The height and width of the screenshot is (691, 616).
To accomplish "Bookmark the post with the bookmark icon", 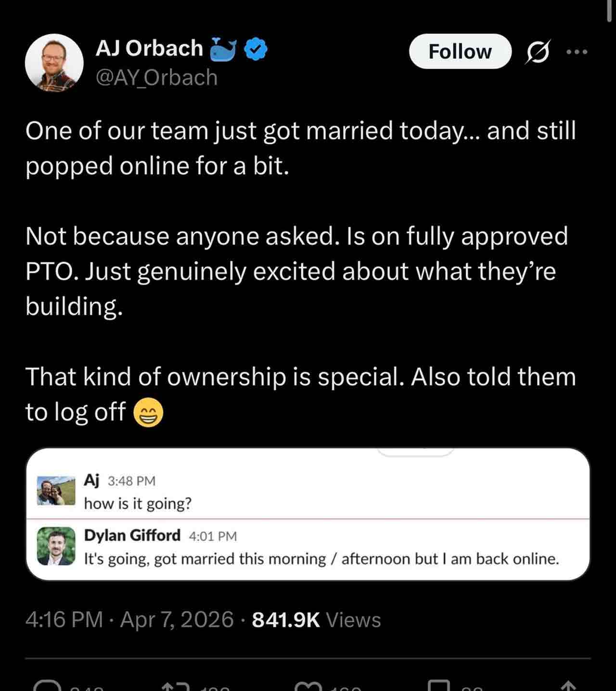I will [x=439, y=687].
